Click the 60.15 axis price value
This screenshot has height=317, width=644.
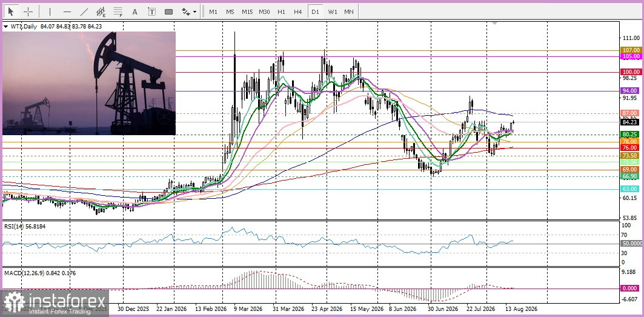pyautogui.click(x=630, y=198)
